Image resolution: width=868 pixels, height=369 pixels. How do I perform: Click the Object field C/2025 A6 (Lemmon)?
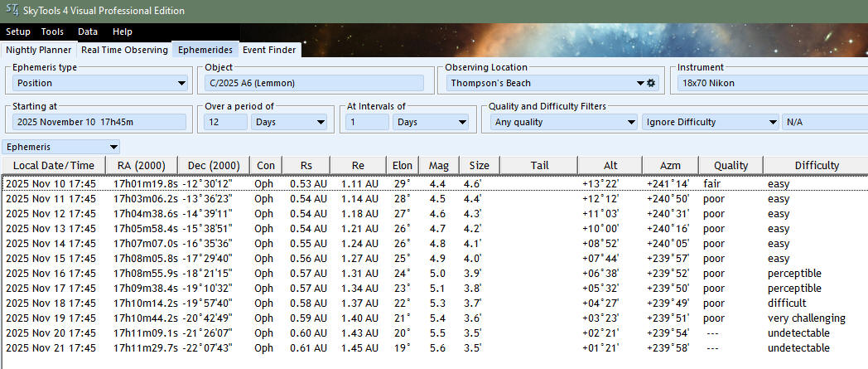[x=314, y=83]
